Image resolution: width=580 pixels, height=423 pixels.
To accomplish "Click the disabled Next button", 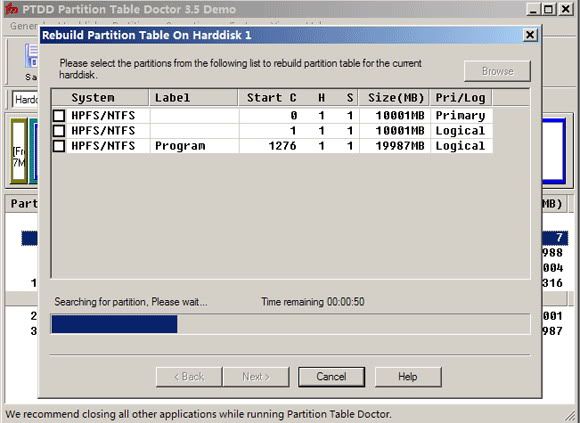I will pyautogui.click(x=256, y=377).
